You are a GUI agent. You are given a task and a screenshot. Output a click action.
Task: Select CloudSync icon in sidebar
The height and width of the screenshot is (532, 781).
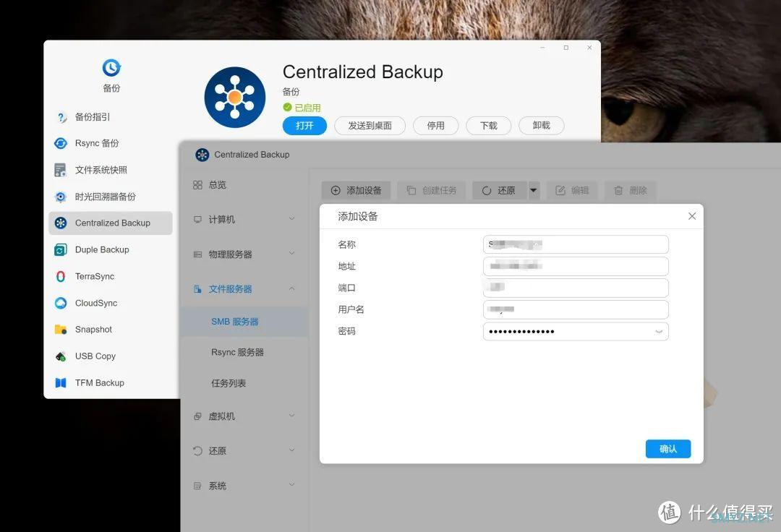click(x=61, y=303)
